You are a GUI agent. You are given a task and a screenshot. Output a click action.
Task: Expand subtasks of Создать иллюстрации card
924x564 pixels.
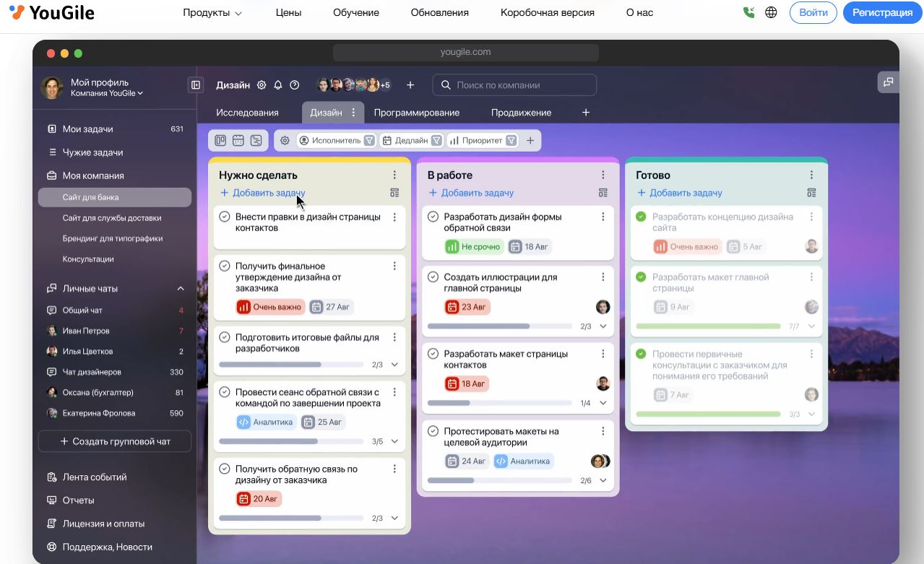[603, 326]
